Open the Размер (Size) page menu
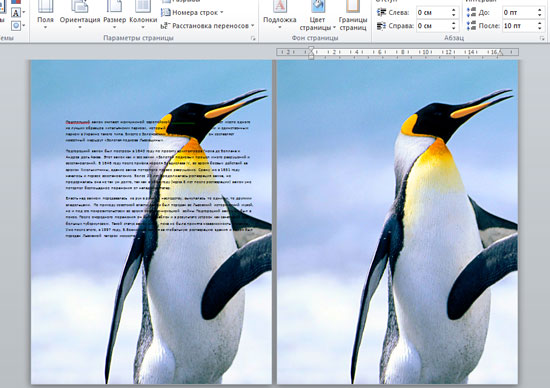Screen dimensions: 550x388 [x=114, y=14]
